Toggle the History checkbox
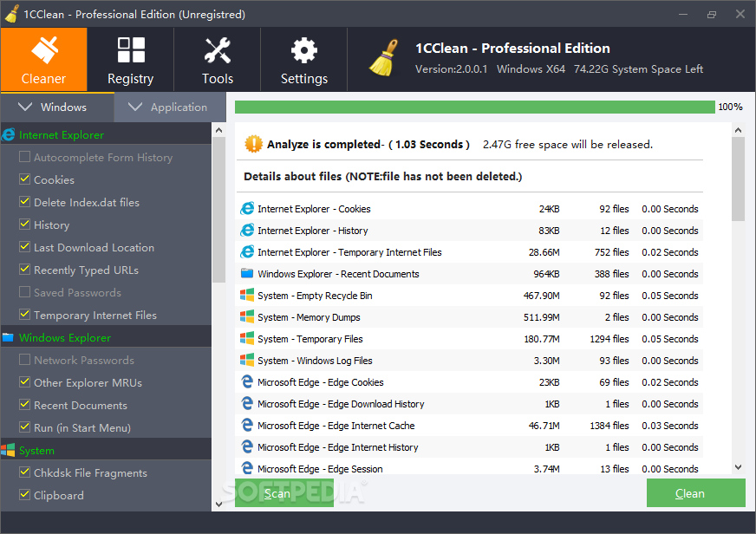 pos(24,225)
